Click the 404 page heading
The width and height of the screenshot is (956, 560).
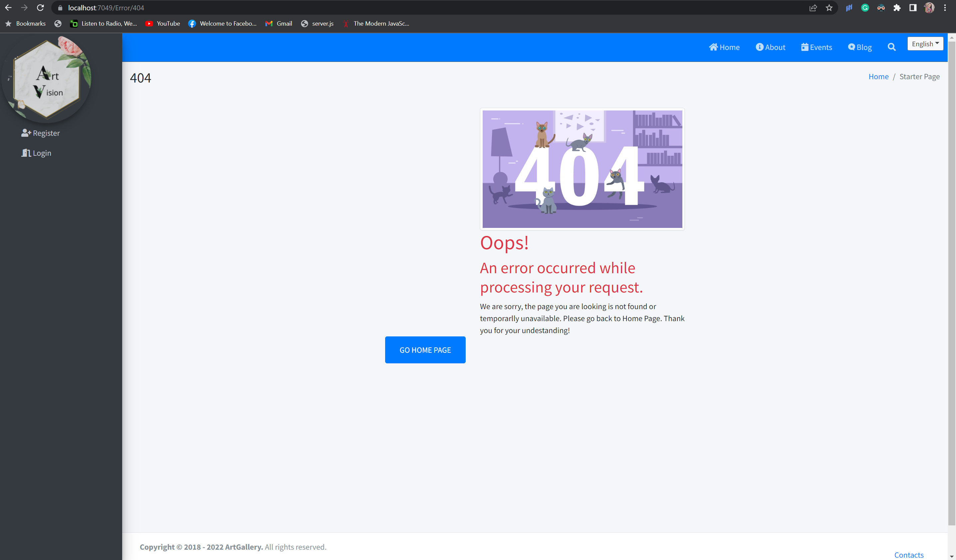point(140,78)
